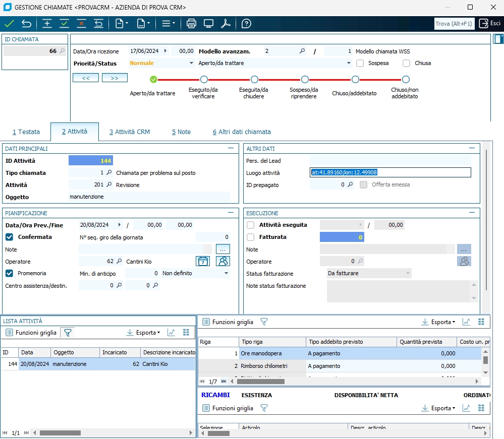Click the Esci exit button
The width and height of the screenshot is (504, 439).
click(490, 24)
